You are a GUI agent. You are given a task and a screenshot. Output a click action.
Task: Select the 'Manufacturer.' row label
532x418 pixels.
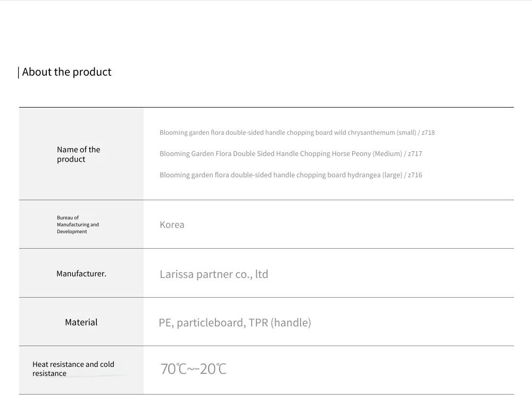coord(81,273)
